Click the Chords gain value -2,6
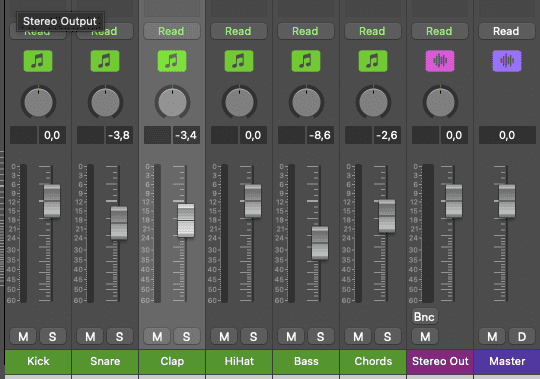 point(387,135)
